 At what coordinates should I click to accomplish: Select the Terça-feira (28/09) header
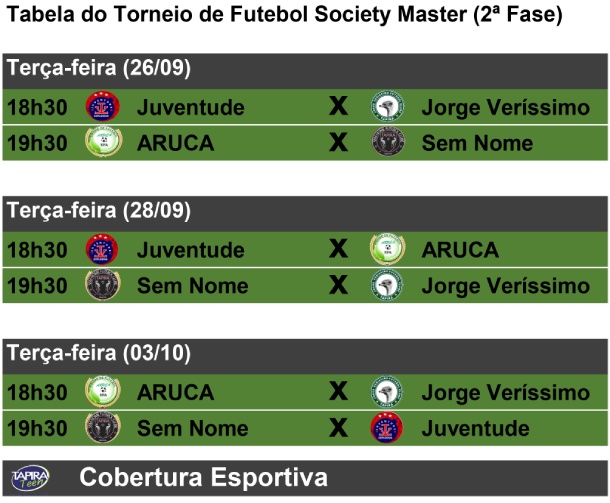(x=99, y=211)
